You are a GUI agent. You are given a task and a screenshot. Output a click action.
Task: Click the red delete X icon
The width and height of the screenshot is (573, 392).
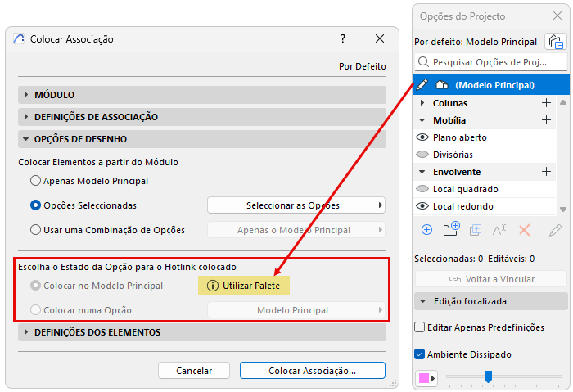click(x=526, y=230)
